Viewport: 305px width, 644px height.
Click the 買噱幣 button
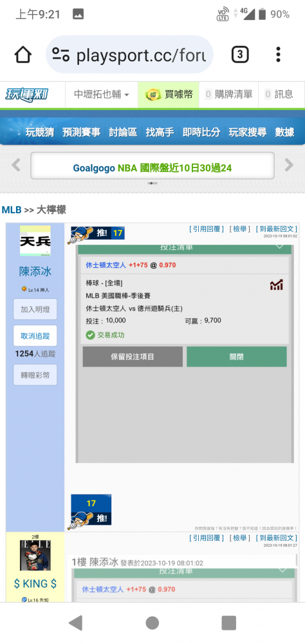tap(169, 95)
